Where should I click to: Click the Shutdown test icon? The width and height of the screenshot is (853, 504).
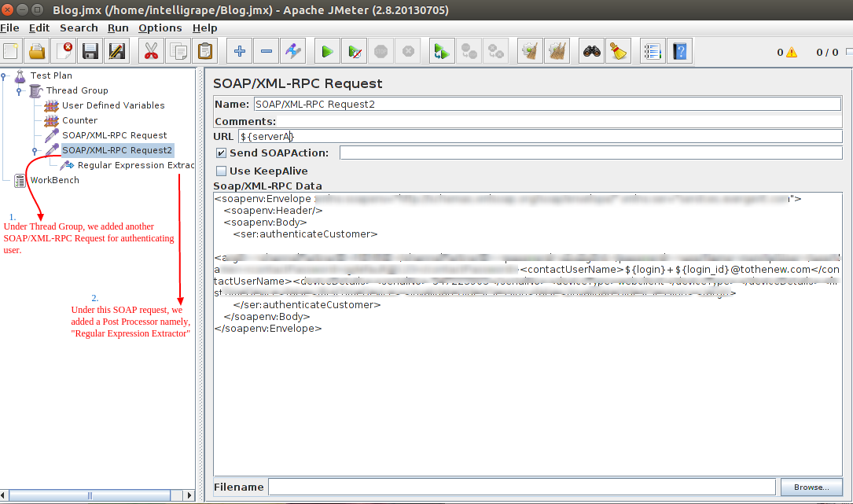click(408, 52)
